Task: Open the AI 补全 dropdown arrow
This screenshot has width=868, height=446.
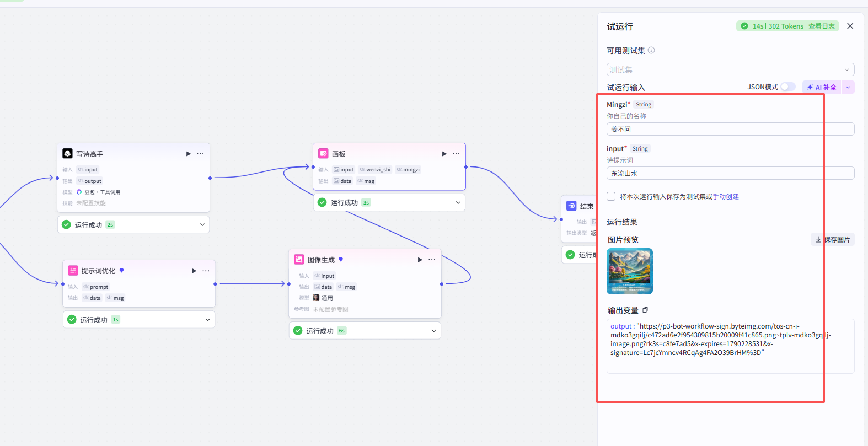Action: click(848, 87)
